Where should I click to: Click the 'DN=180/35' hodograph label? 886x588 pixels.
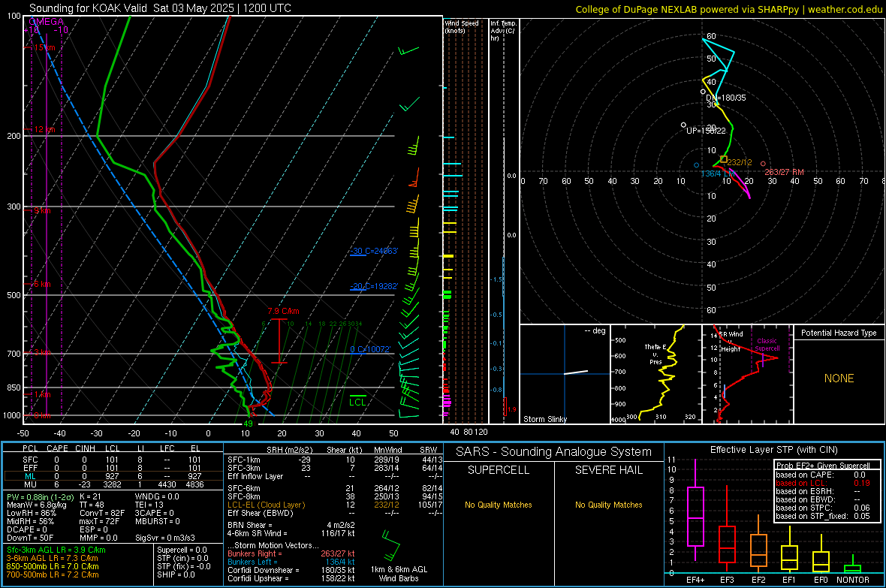click(x=726, y=98)
